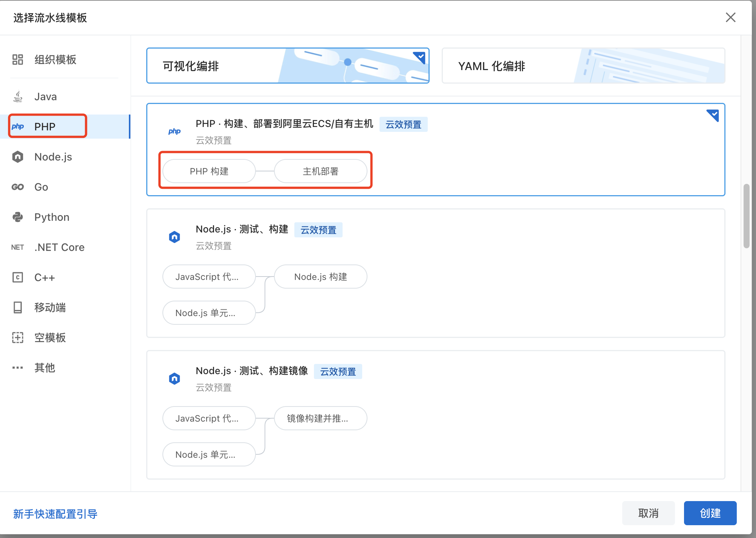Click 云效预置 tag on Node.js 构建镜像
756x538 pixels.
[x=338, y=371]
